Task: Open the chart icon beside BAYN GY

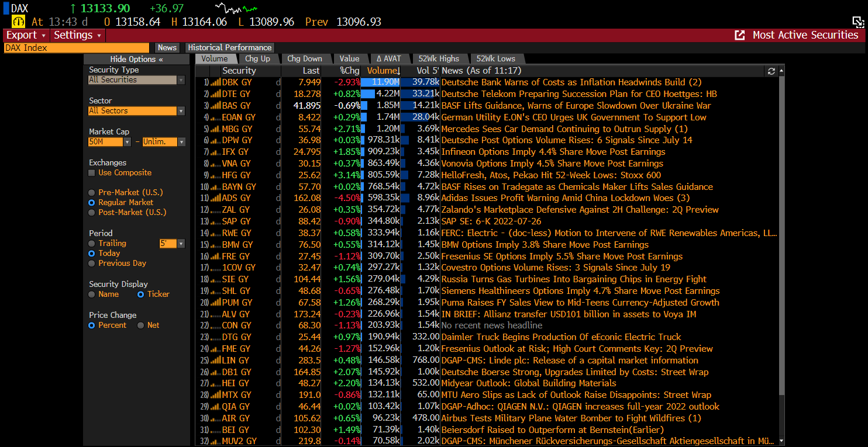Action: (x=215, y=187)
